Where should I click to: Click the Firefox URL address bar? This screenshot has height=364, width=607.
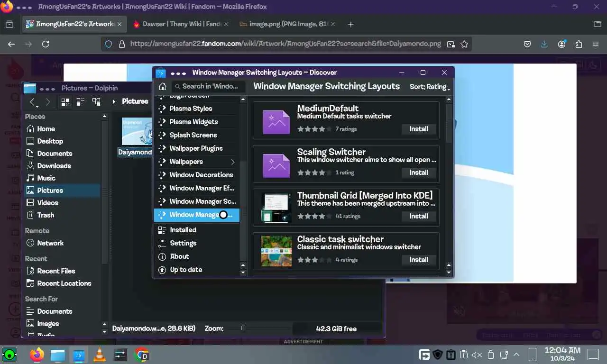tap(285, 44)
